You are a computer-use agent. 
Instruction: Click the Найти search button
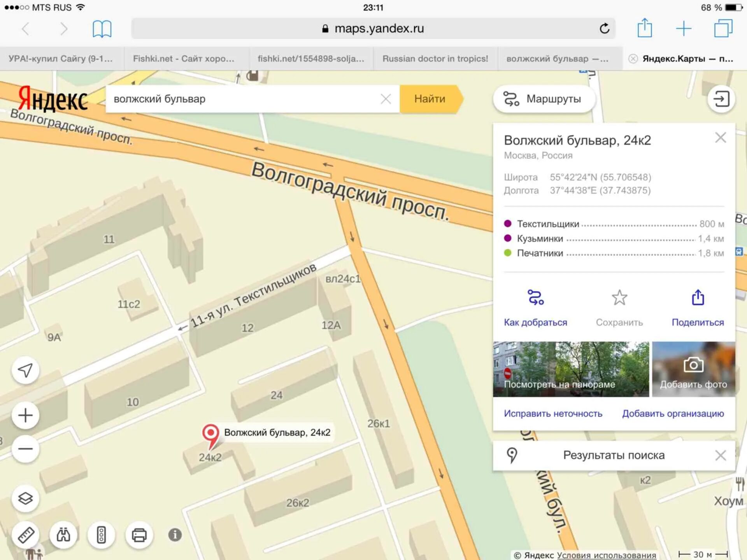point(431,99)
